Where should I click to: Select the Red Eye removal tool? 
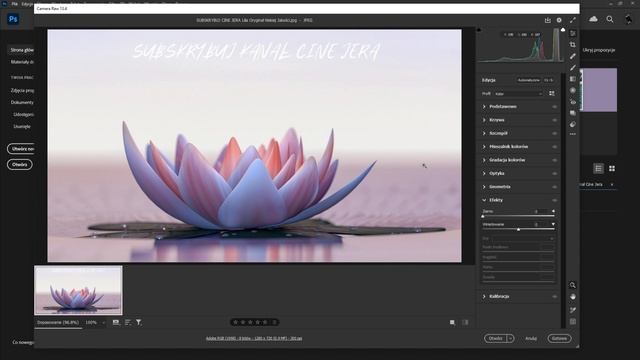(573, 102)
